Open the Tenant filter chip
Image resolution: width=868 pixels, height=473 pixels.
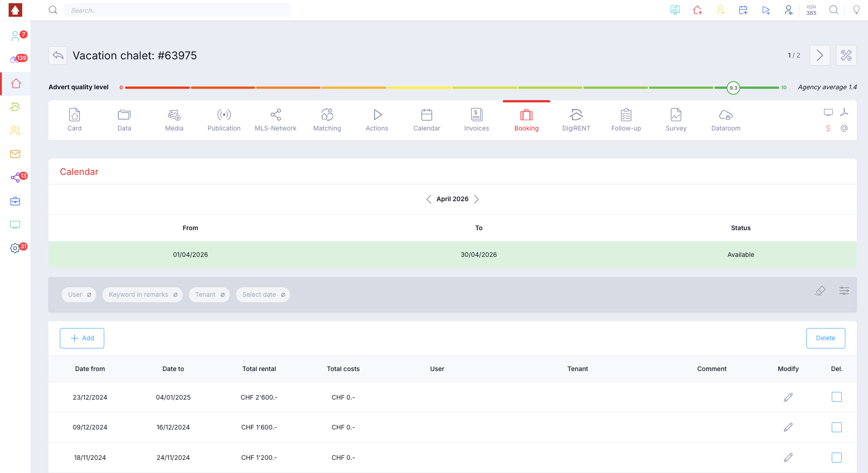[209, 294]
